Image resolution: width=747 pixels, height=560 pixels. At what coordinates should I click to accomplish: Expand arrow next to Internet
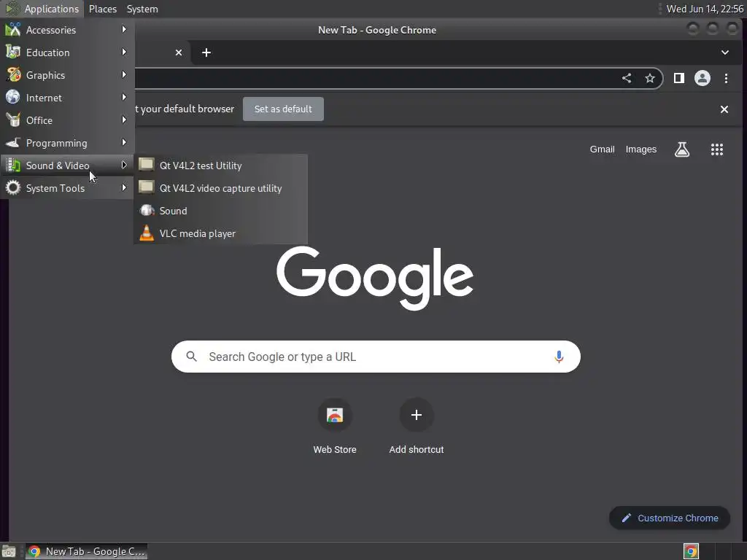coord(124,97)
